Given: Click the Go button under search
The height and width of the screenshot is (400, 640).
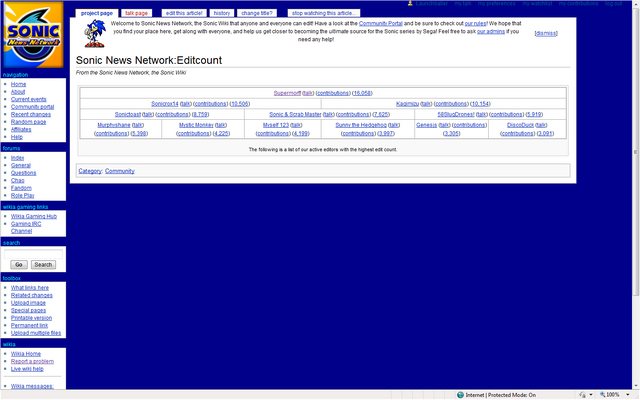Looking at the screenshot, I should (x=19, y=264).
